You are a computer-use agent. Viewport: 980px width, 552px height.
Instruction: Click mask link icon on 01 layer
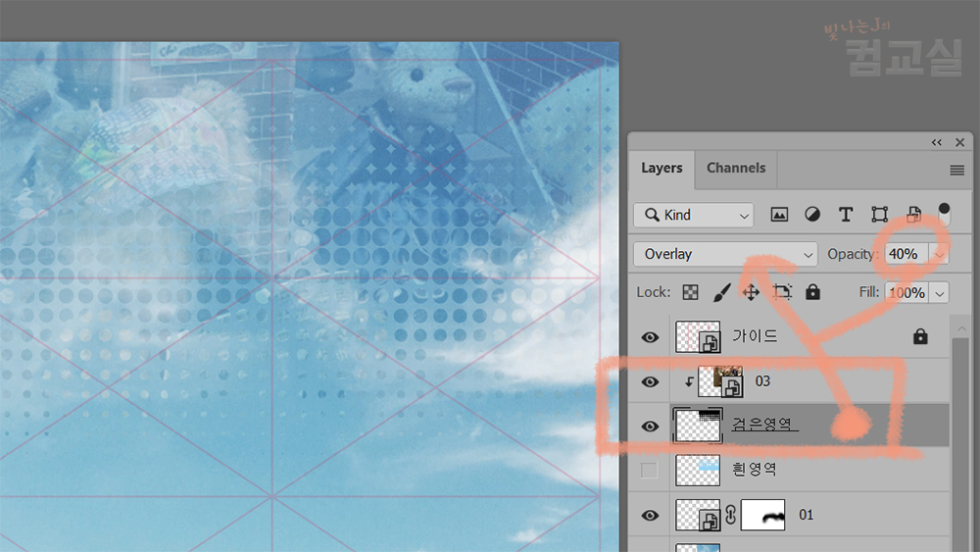coord(730,515)
